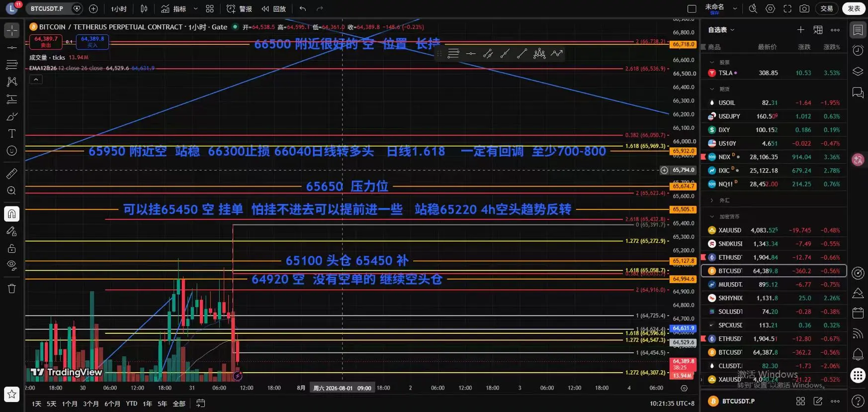This screenshot has width=868, height=412.
Task: Open the BTCUSDT.P symbol search field
Action: tap(47, 8)
